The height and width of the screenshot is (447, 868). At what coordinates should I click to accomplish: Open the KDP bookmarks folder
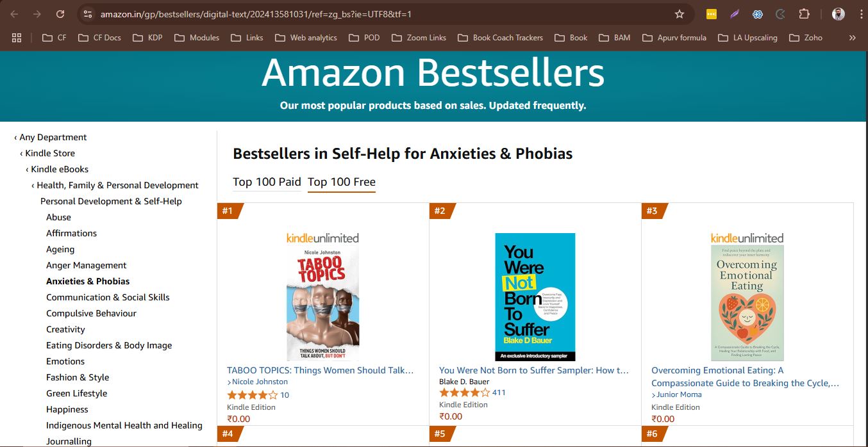[x=147, y=38]
